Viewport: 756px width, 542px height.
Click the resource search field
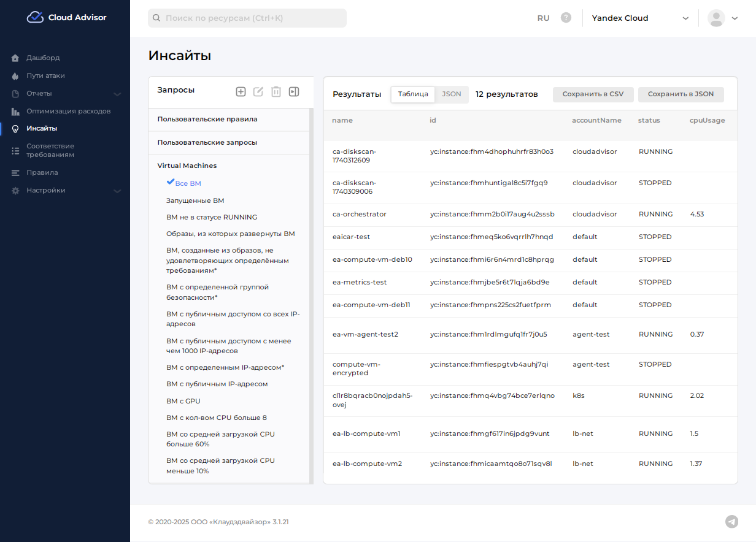(x=247, y=18)
